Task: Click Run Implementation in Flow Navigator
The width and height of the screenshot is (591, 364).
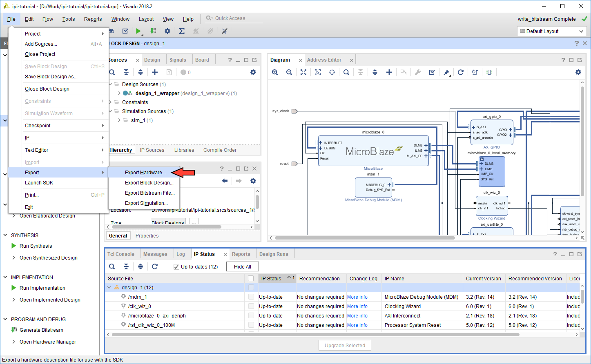Action: click(x=42, y=288)
